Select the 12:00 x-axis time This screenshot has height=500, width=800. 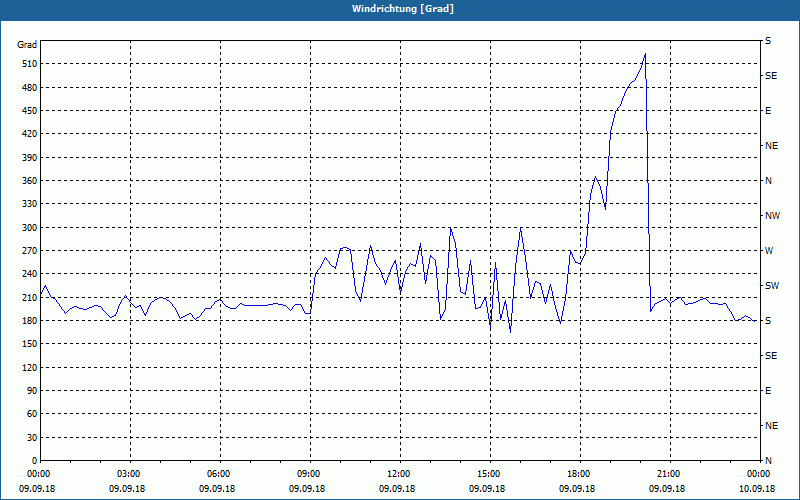click(397, 473)
